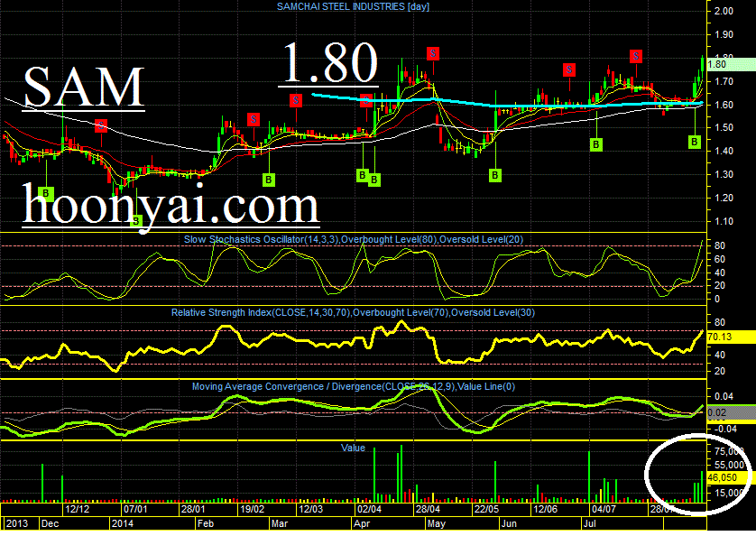756x536 pixels.
Task: Select the Buy marker in late February
Action: (x=269, y=180)
